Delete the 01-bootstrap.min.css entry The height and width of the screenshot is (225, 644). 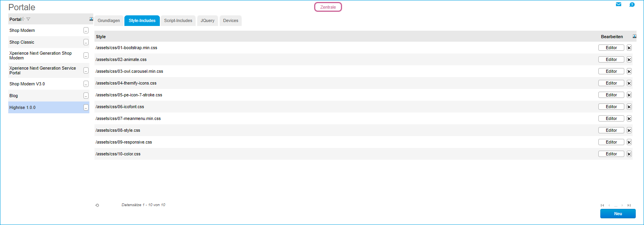[x=629, y=48]
